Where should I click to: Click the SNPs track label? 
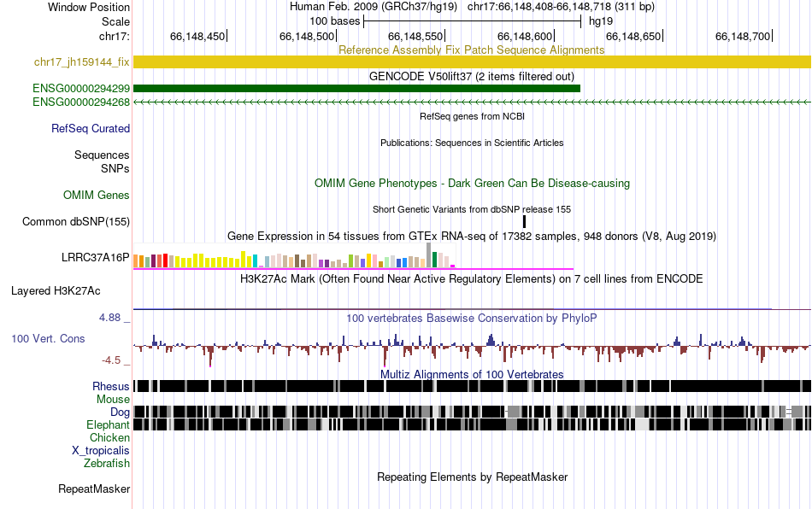coord(115,168)
